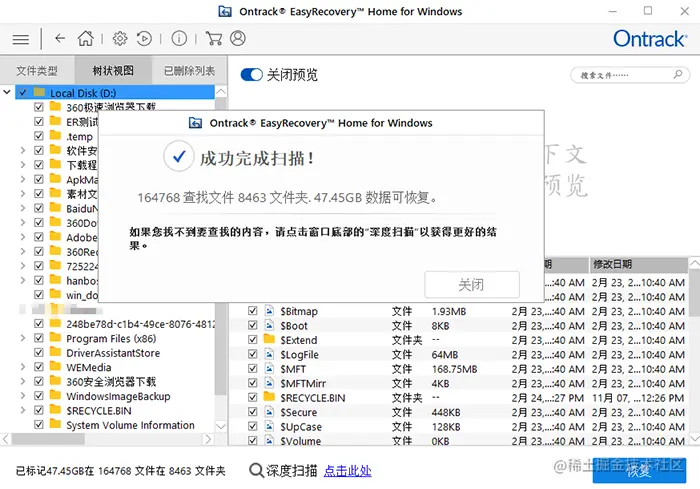Uncheck the .temp folder checkbox
Screen dimensions: 700x489
pyautogui.click(x=39, y=136)
